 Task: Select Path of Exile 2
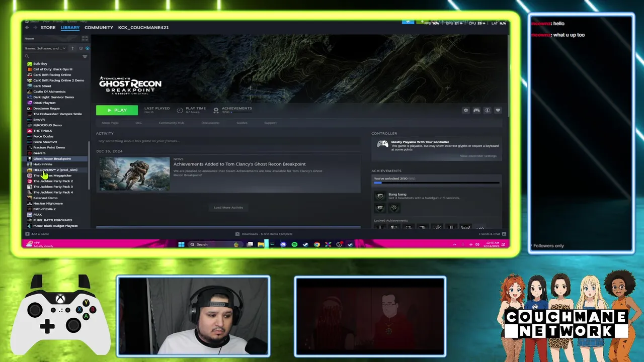tap(44, 209)
